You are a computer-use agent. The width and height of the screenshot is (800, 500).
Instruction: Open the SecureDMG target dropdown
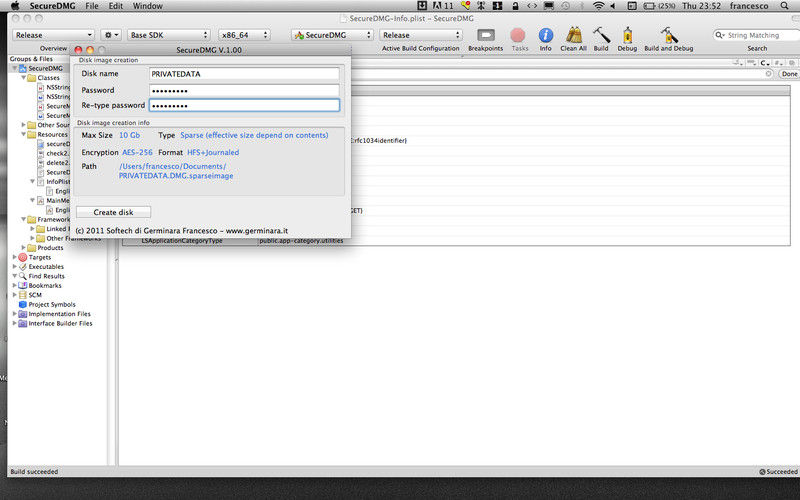pyautogui.click(x=333, y=35)
